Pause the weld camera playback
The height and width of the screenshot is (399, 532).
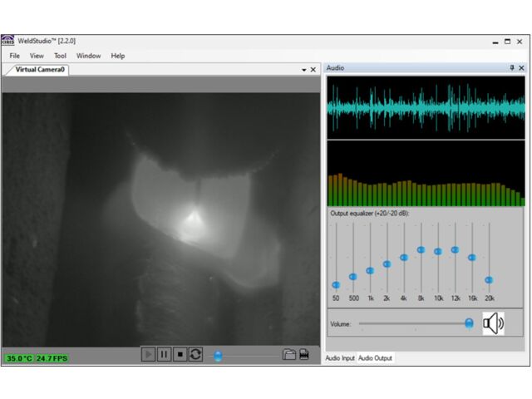(x=164, y=354)
